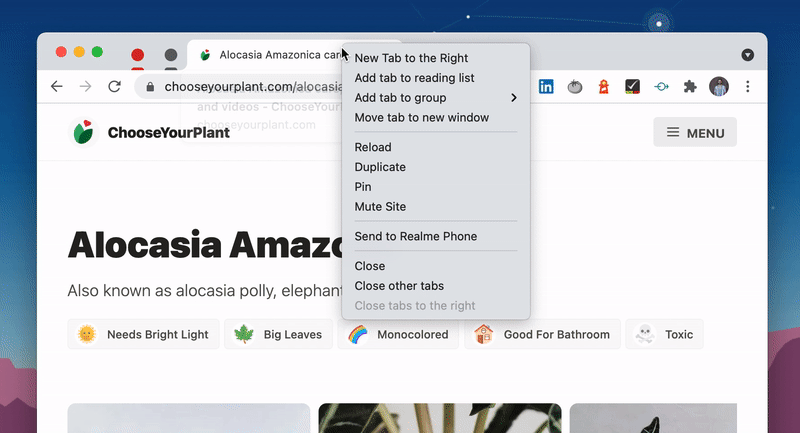Open Chrome three-dot menu
The width and height of the screenshot is (800, 433).
pos(747,87)
